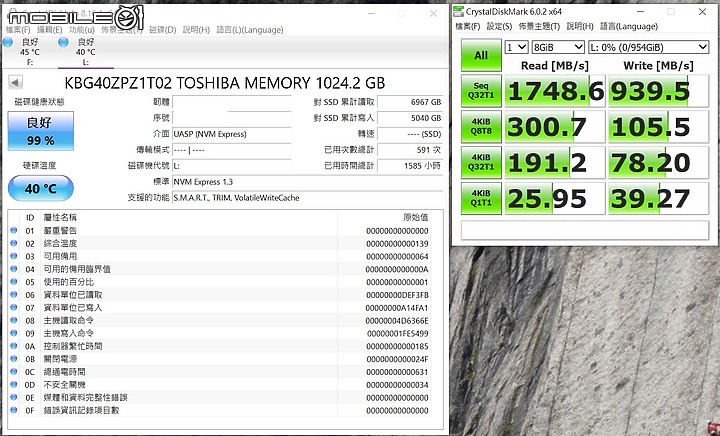
Task: Click status dot for attribute 06 資料單位已讀取
Action: pyautogui.click(x=14, y=295)
